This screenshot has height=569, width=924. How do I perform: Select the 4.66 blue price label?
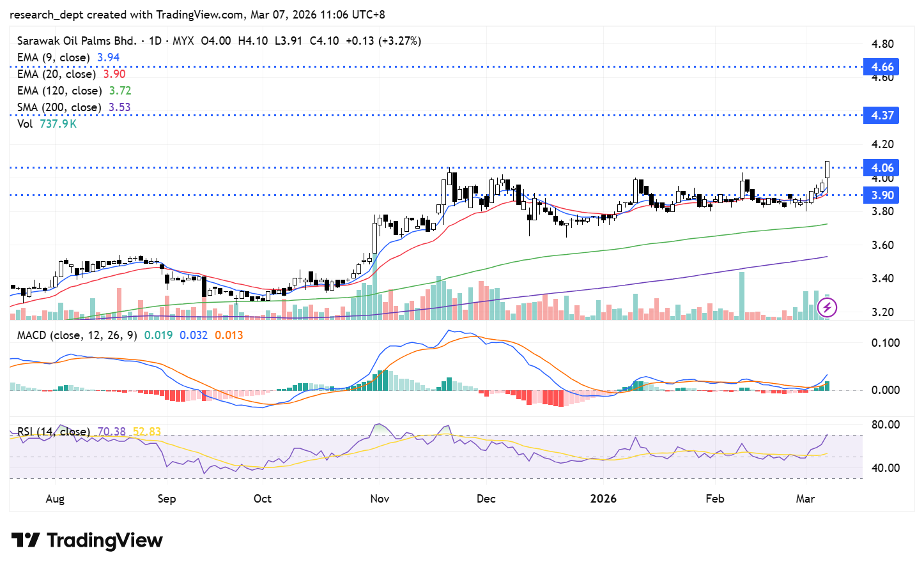pyautogui.click(x=881, y=67)
